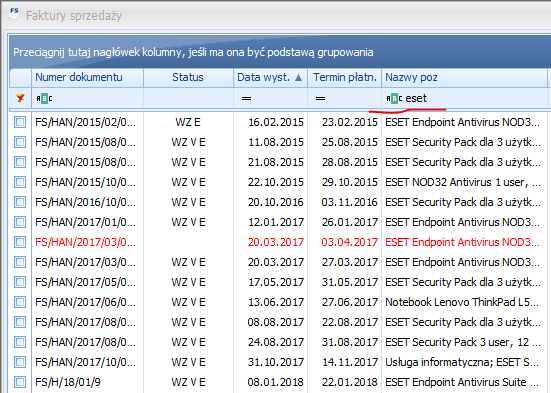Screen dimensions: 551x393
Task: Click the group-by panel 'Przeciągnij tutaj nagłówek kolumny'
Action: [280, 52]
